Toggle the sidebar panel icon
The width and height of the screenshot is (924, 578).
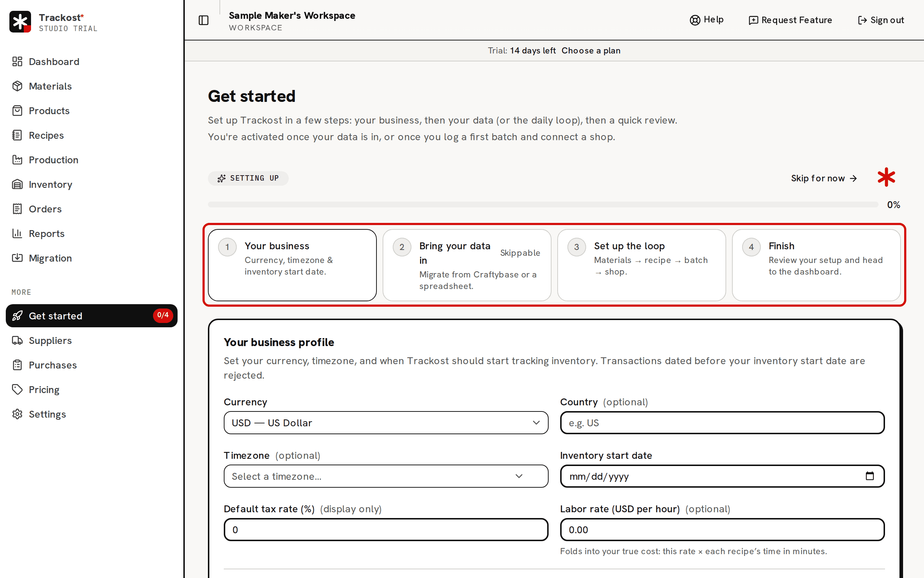204,20
